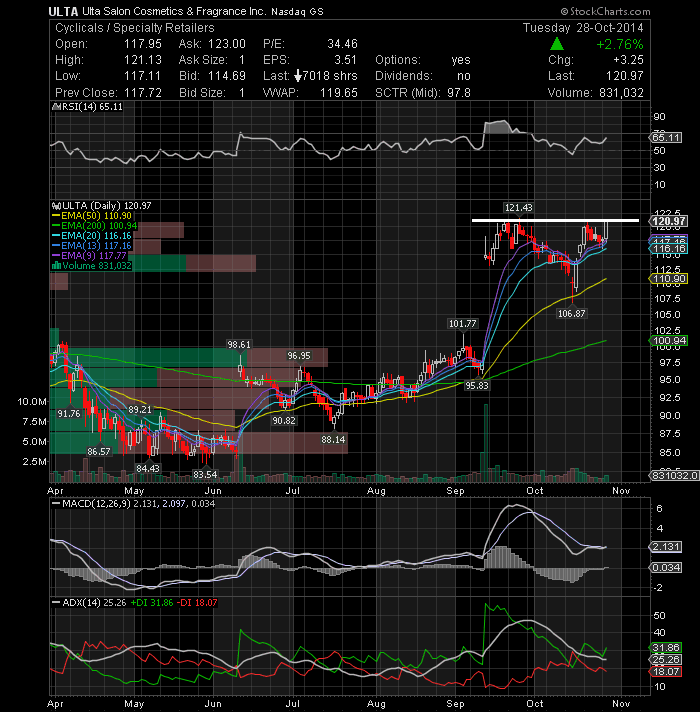Click the EMA(9) 117.77 legend entry
This screenshot has width=700, height=712.
point(89,256)
